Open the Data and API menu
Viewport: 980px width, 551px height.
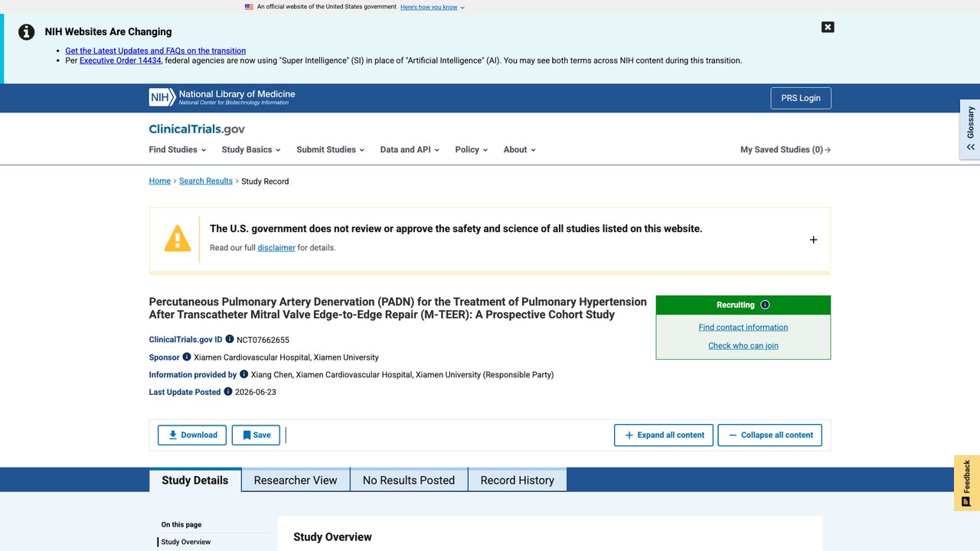coord(410,150)
